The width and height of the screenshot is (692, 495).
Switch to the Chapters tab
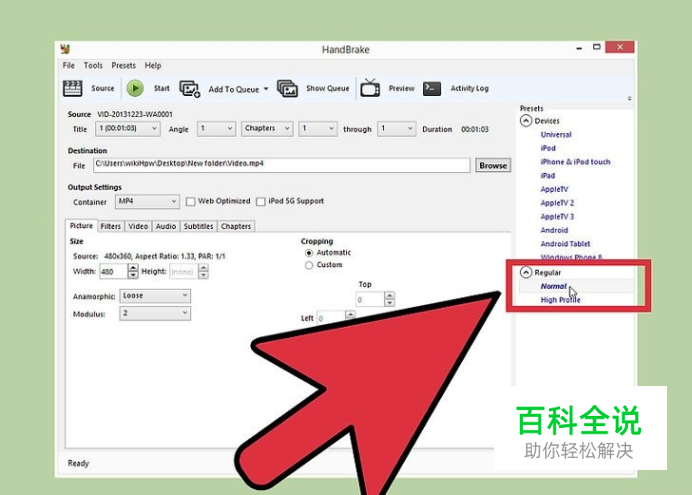click(236, 226)
